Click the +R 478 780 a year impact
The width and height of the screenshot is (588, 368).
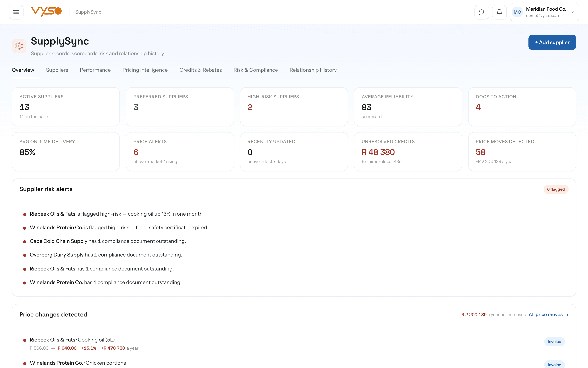point(120,348)
